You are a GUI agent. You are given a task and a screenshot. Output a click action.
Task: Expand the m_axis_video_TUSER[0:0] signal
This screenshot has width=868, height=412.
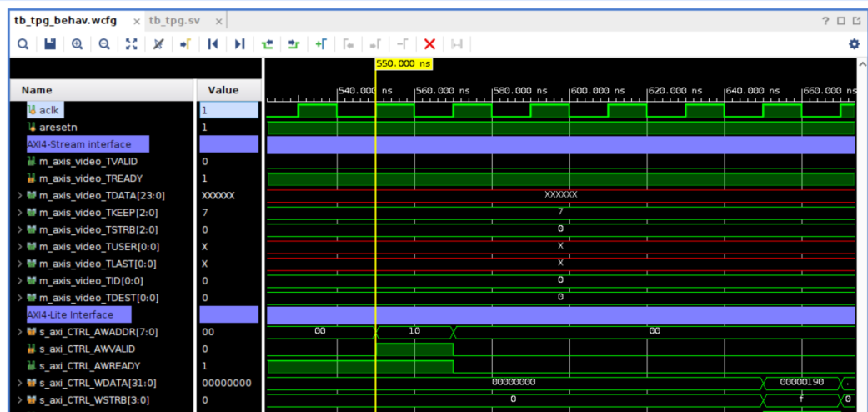[x=20, y=246]
